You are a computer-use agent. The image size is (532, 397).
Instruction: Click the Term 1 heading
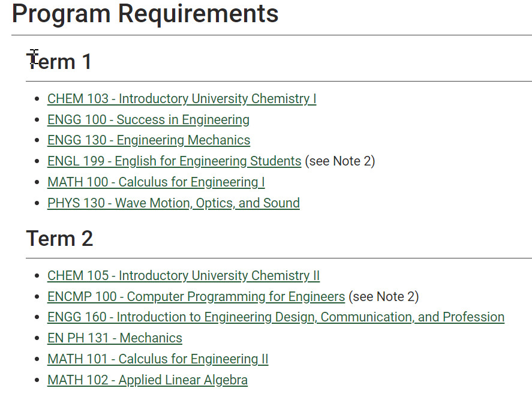coord(59,62)
